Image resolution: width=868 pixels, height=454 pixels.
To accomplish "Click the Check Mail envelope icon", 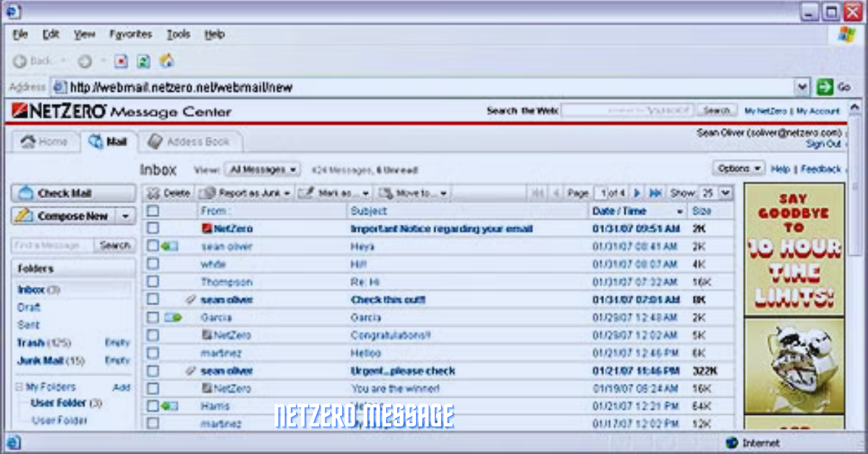I will tap(26, 193).
